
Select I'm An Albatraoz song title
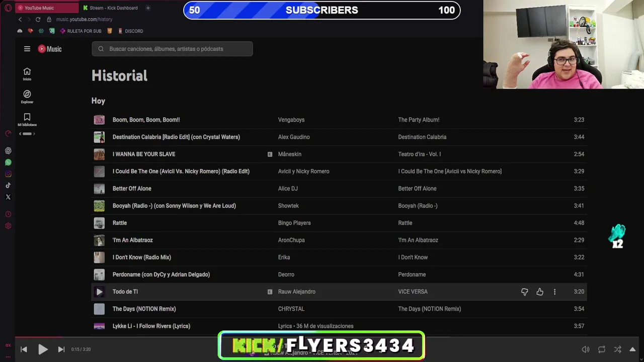[x=133, y=240]
